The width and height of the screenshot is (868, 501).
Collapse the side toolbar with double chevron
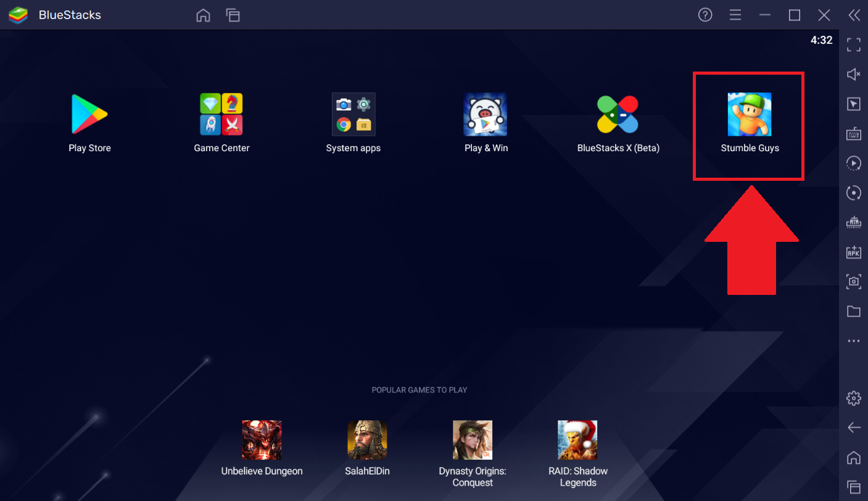pyautogui.click(x=854, y=15)
